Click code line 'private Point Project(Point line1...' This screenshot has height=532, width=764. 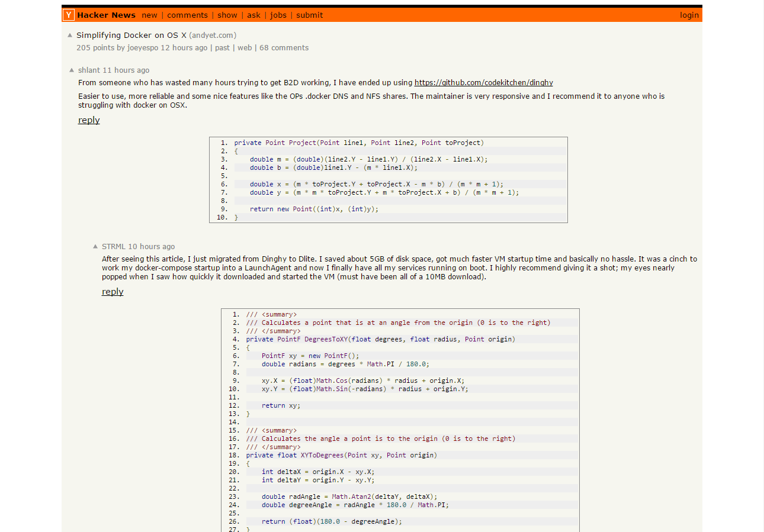[x=359, y=143]
